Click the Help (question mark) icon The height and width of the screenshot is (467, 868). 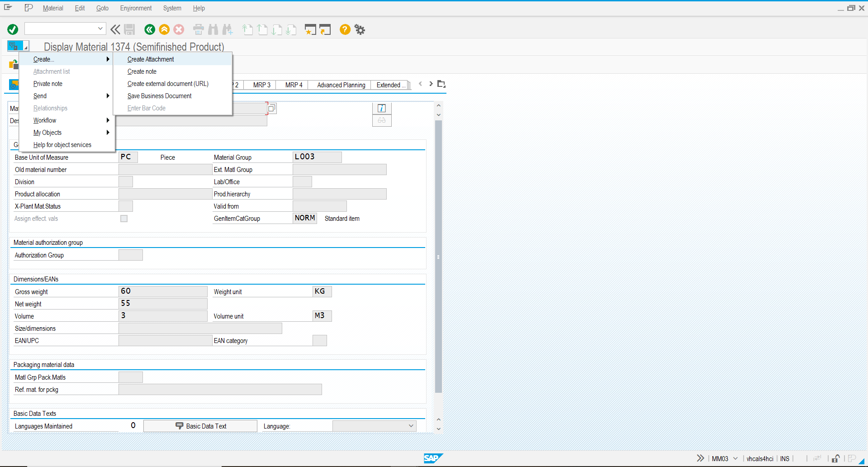point(345,29)
